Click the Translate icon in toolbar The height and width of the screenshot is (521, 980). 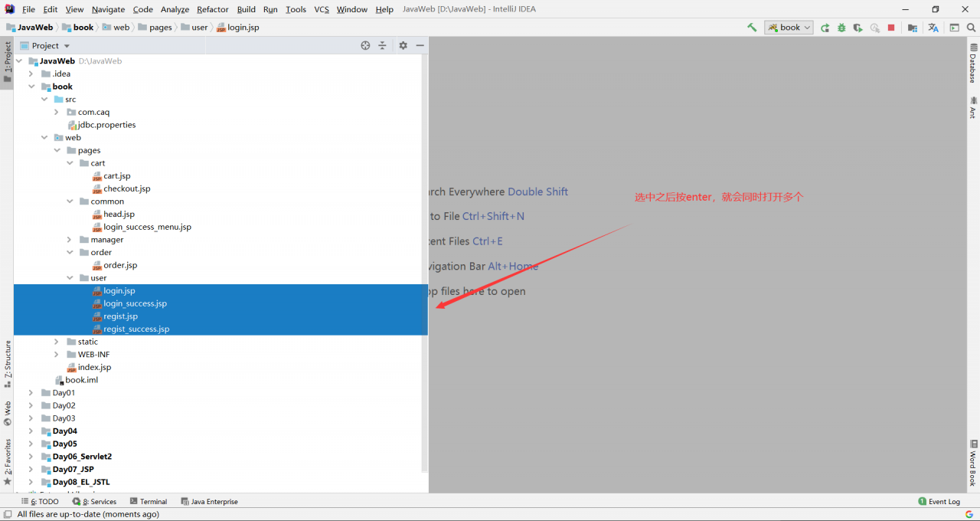point(933,28)
